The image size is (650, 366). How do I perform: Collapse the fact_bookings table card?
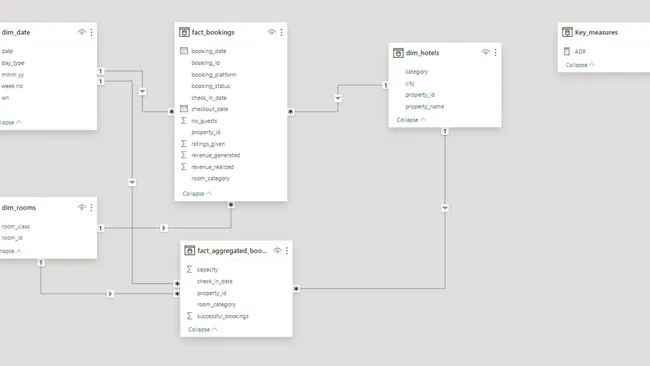coord(197,194)
